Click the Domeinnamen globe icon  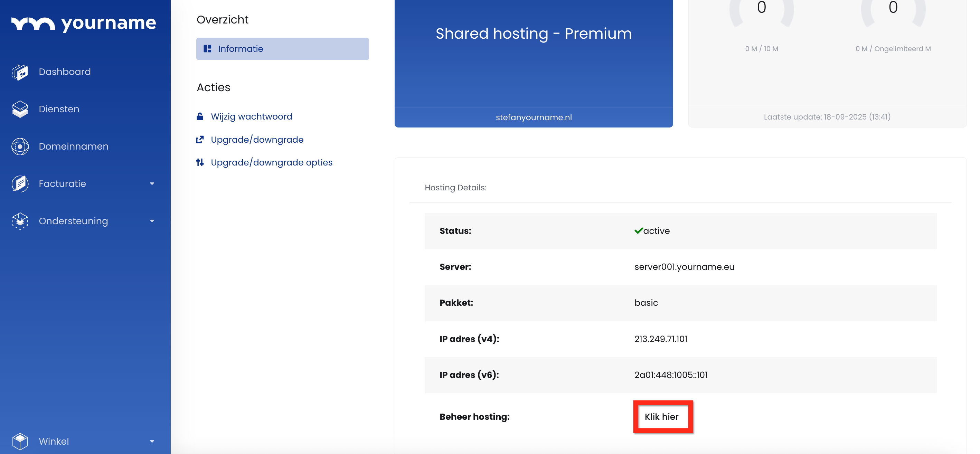(20, 146)
